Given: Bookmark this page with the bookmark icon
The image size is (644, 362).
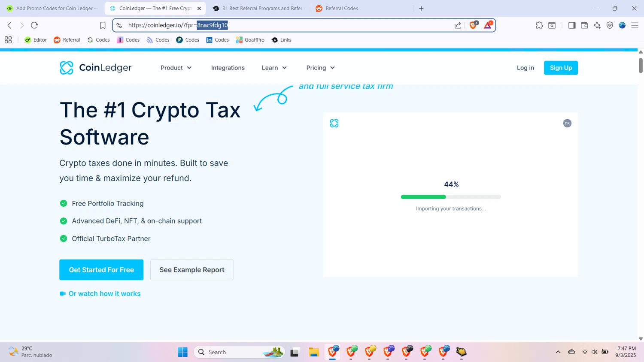Looking at the screenshot, I should click(x=103, y=25).
